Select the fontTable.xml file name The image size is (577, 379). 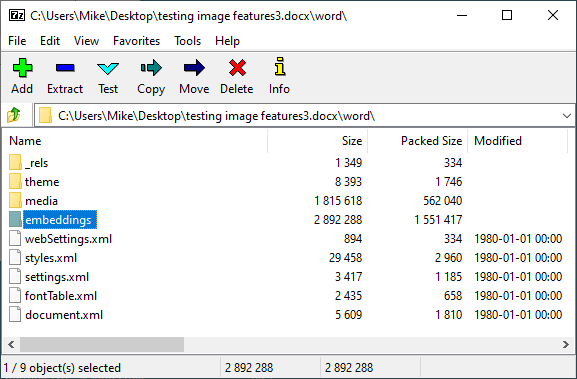click(x=61, y=296)
